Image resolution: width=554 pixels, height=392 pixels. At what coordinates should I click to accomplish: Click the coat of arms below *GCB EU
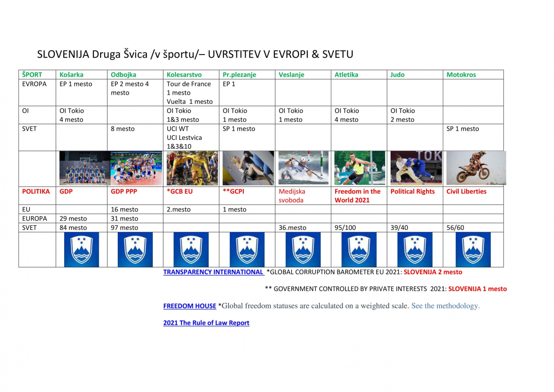(x=191, y=249)
